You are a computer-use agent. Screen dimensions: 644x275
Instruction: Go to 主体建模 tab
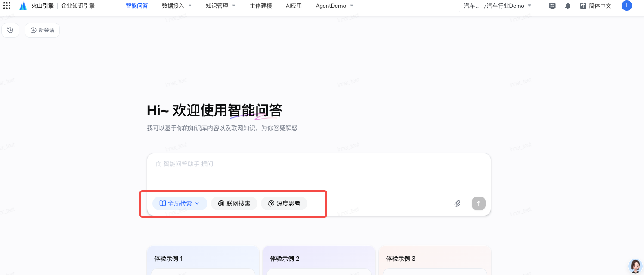261,6
